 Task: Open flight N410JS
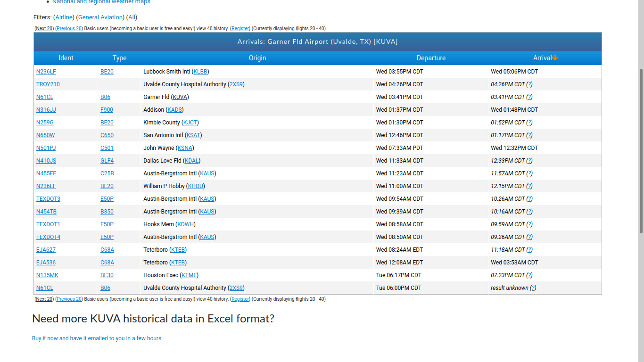point(46,161)
